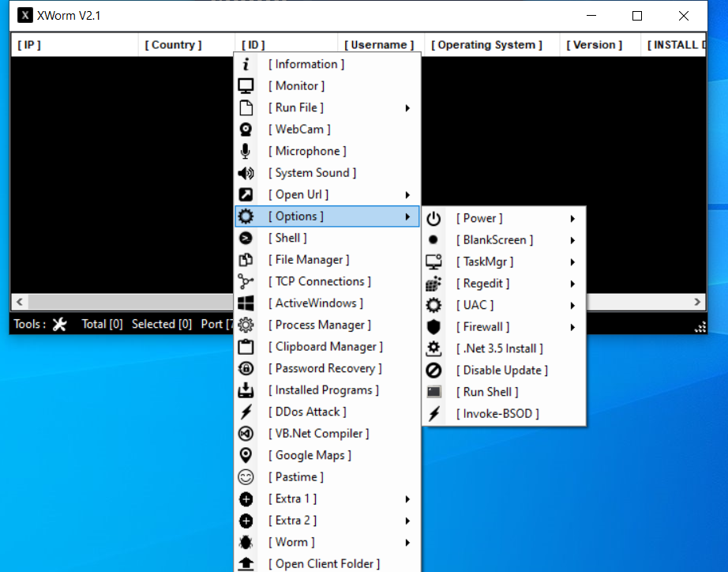Click the Run Shell console icon

(x=433, y=392)
